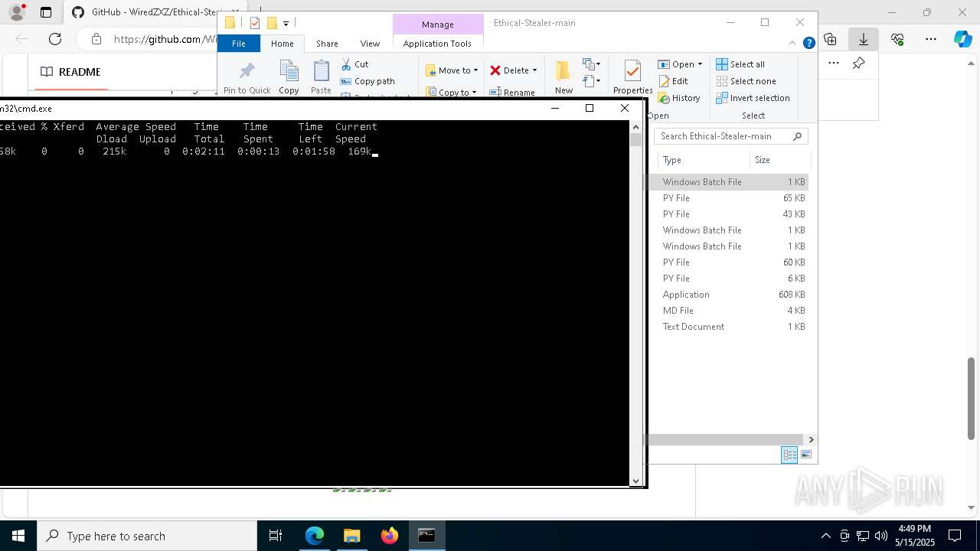Click the Manage contextual tab
The width and height of the screenshot is (980, 551).
tap(438, 24)
